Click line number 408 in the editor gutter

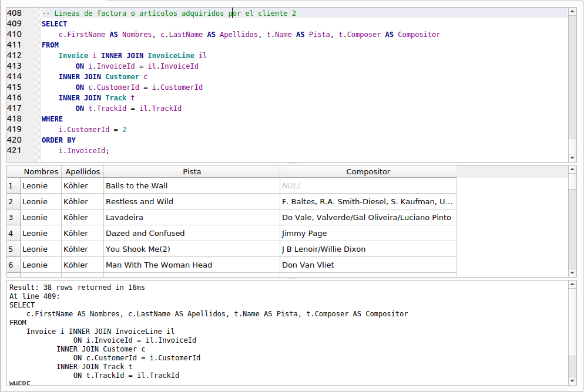coord(15,13)
